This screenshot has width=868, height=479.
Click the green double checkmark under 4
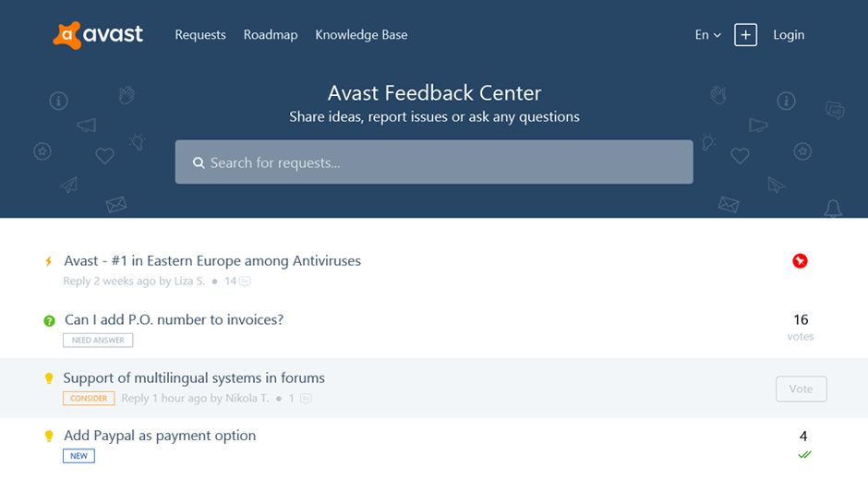(x=804, y=455)
